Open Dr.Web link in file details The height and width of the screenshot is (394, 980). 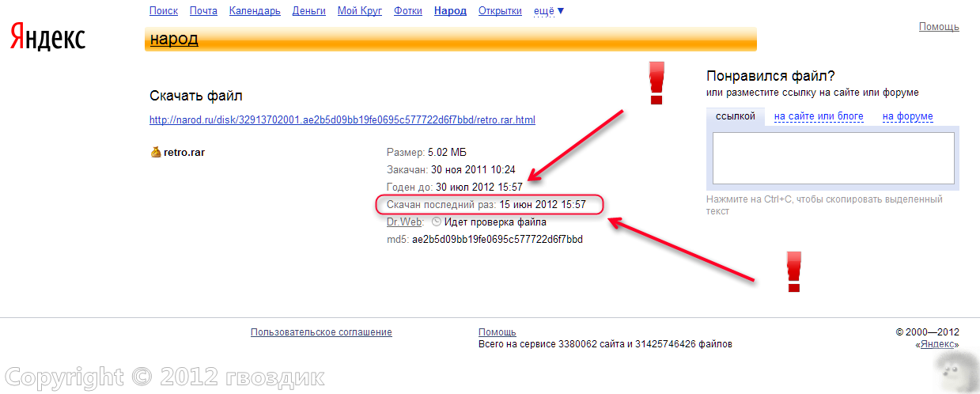(405, 222)
